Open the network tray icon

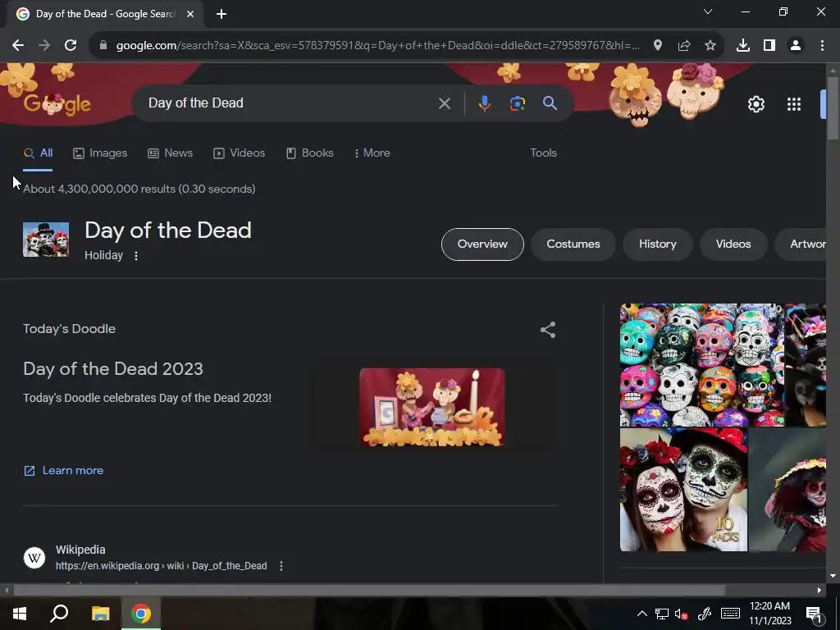[662, 614]
